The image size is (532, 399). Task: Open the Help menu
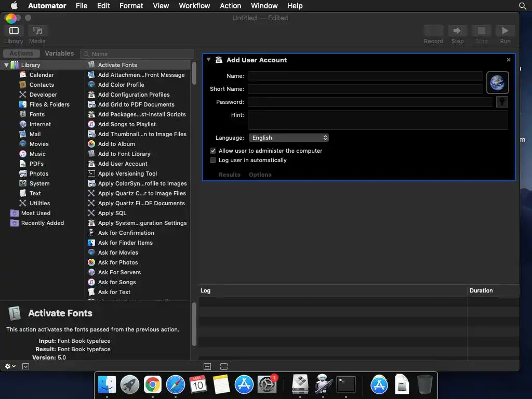coord(295,6)
